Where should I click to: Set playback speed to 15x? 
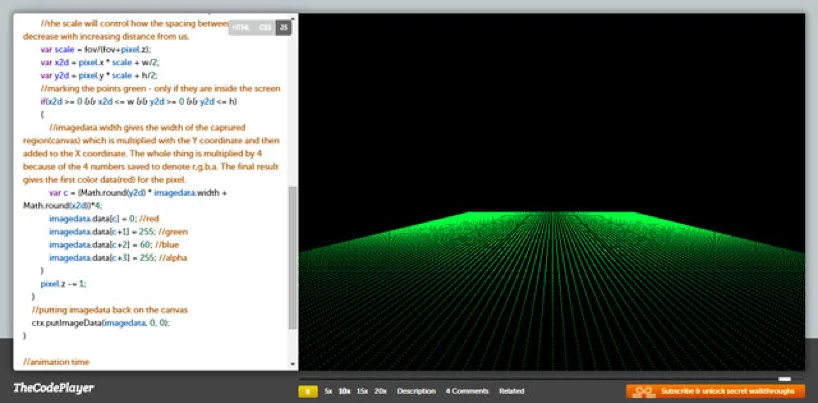(362, 391)
